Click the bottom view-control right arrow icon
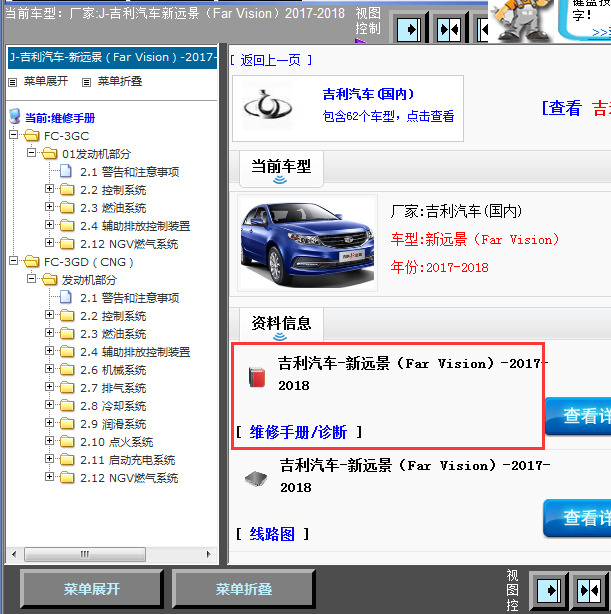Screen dimensions: 611x614 [549, 590]
